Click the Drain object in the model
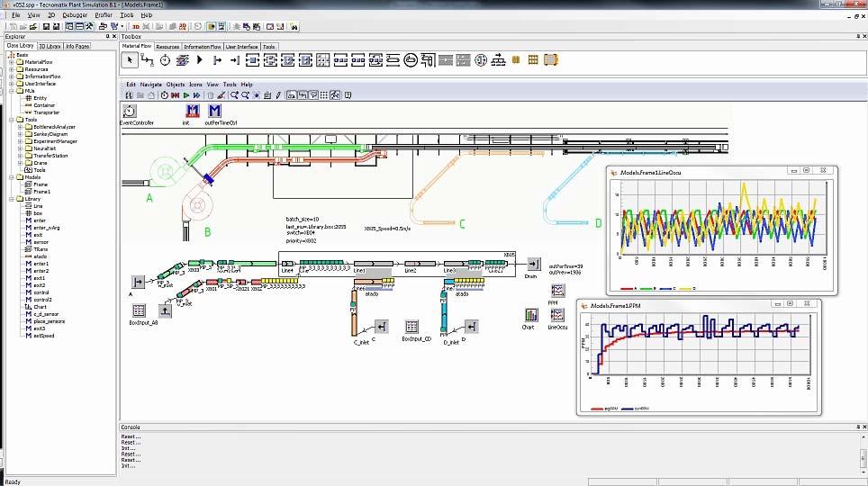 [533, 264]
